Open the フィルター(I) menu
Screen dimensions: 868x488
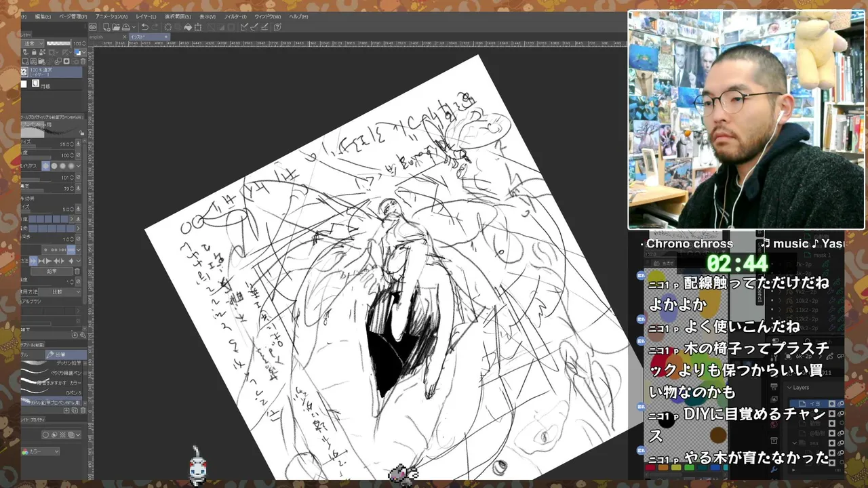[235, 17]
